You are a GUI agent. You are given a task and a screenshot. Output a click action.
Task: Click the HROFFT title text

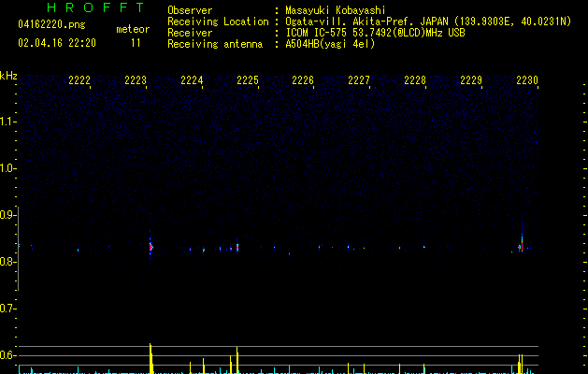point(96,7)
